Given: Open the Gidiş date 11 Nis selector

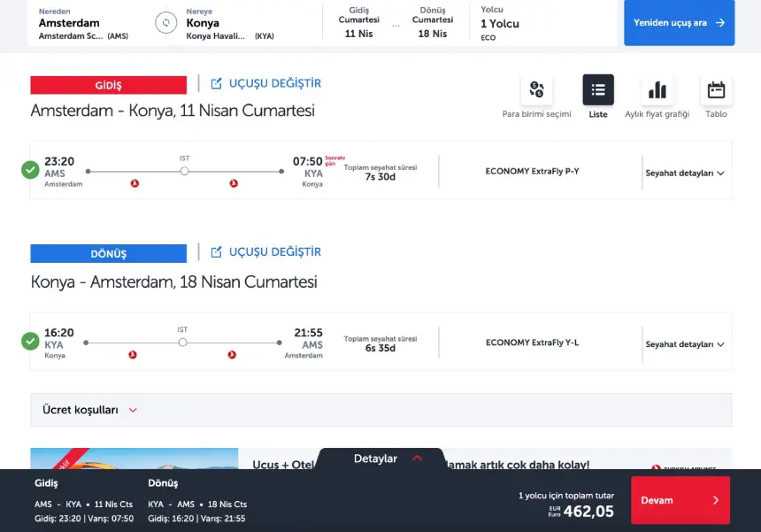Looking at the screenshot, I should point(358,23).
